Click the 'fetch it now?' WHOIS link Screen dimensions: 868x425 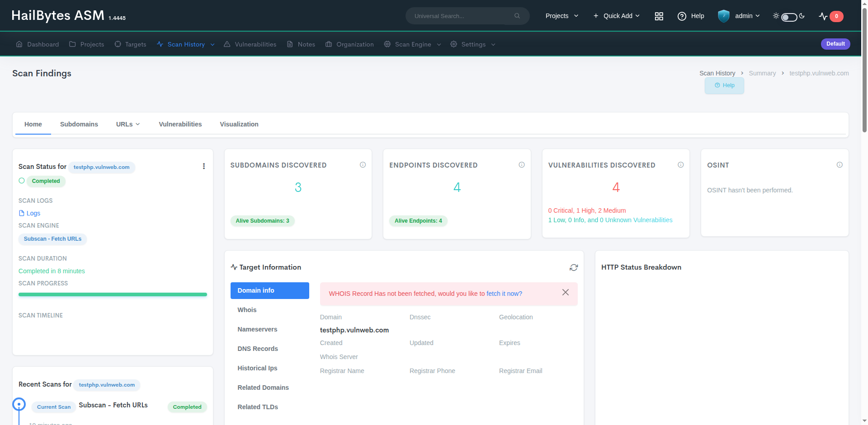tap(504, 294)
